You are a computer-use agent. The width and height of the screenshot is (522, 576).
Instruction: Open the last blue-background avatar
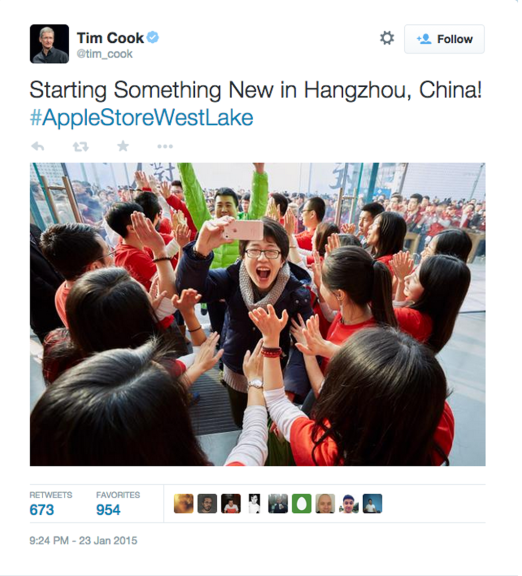pyautogui.click(x=372, y=503)
